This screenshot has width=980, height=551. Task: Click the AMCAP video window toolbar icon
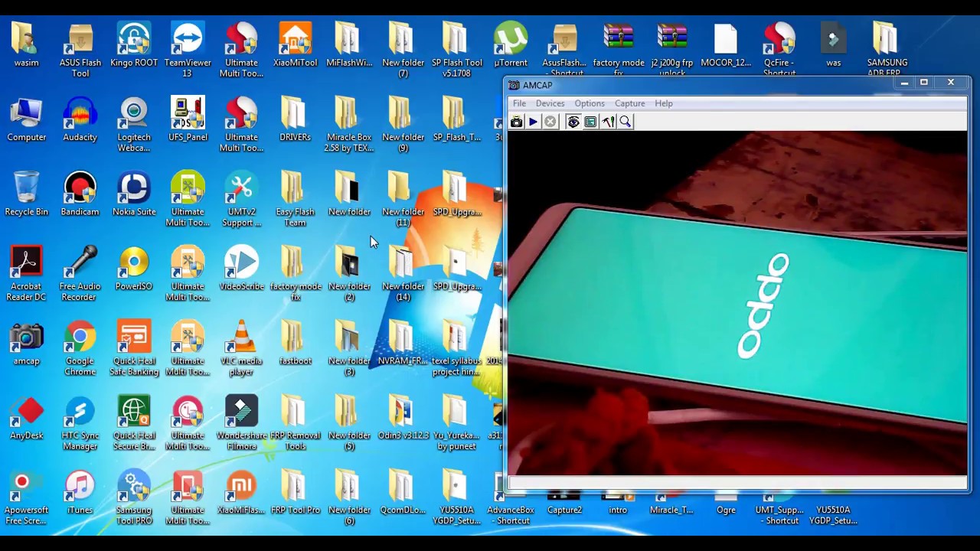tap(590, 122)
